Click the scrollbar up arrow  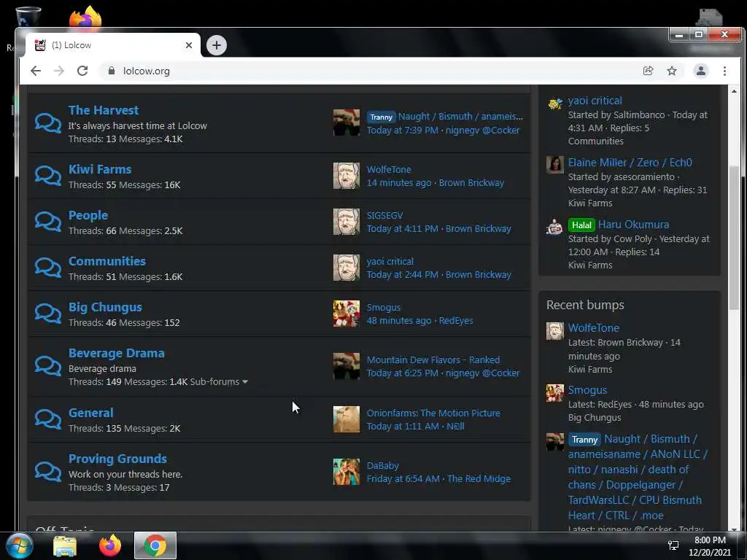(734, 91)
